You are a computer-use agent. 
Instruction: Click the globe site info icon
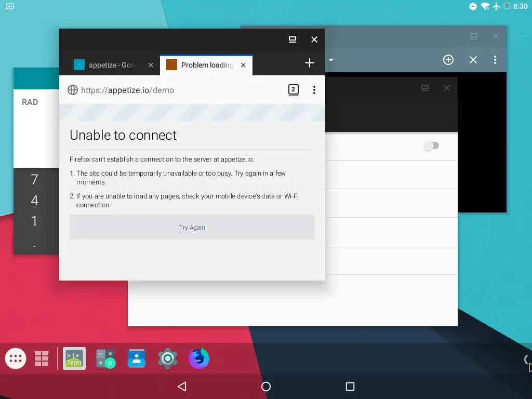(x=73, y=90)
